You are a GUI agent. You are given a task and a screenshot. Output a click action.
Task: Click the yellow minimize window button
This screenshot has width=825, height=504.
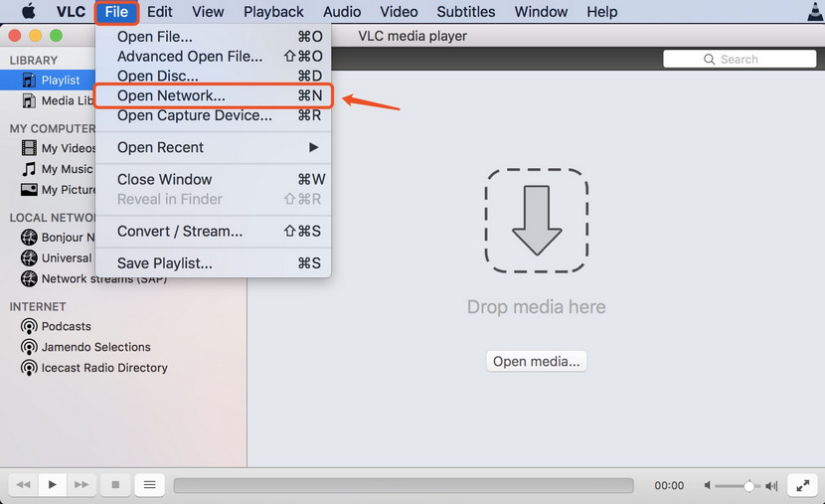point(35,36)
